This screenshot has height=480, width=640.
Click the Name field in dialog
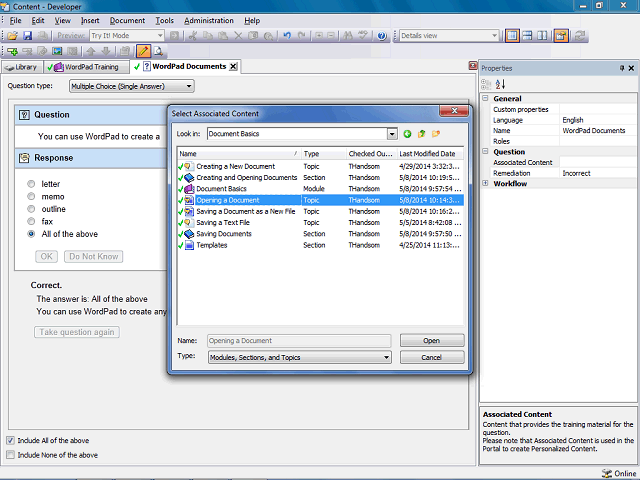pos(299,340)
